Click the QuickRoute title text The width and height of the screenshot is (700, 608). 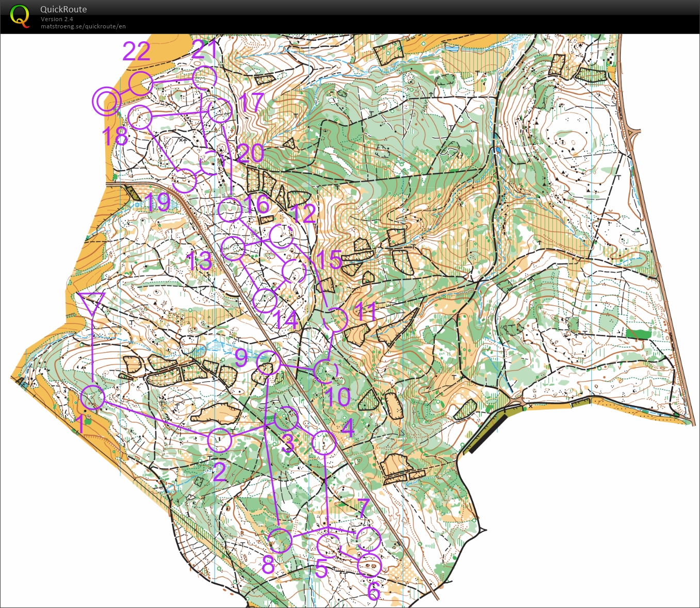tap(63, 9)
